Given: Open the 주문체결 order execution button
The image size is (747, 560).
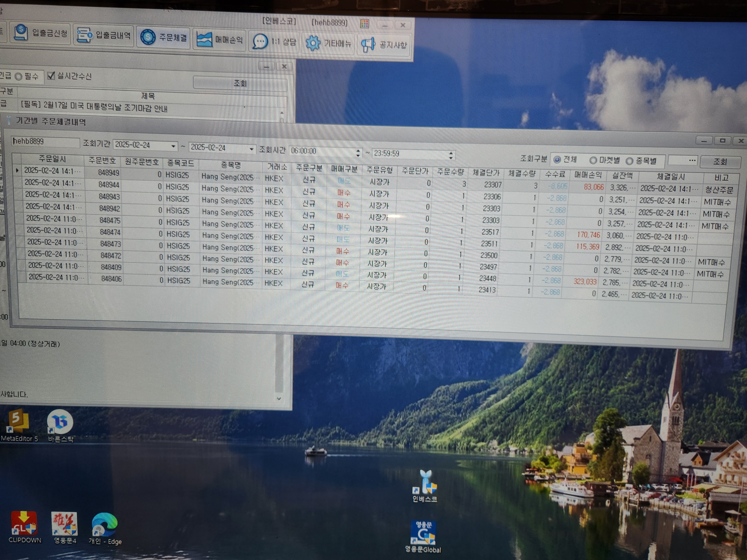Looking at the screenshot, I should pyautogui.click(x=164, y=37).
